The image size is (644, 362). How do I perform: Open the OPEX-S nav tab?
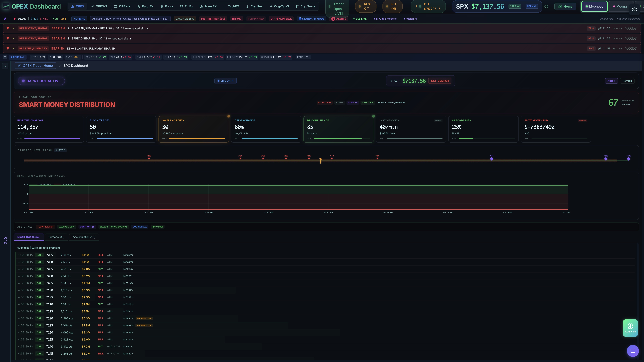[x=99, y=7]
